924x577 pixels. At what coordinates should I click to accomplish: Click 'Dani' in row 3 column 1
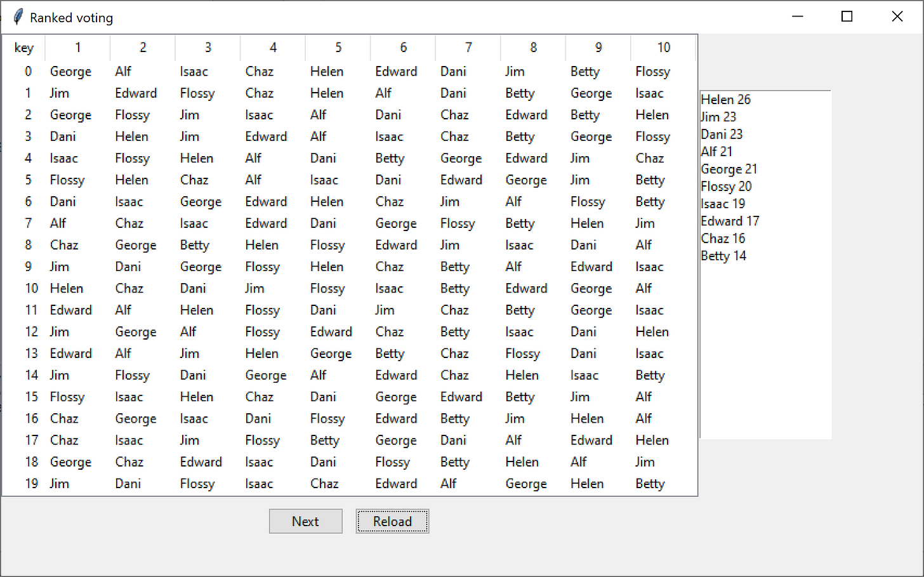coord(63,136)
